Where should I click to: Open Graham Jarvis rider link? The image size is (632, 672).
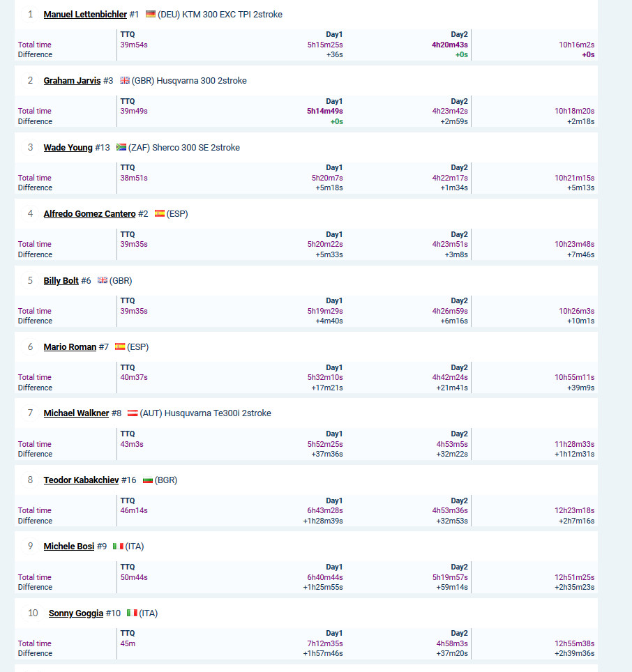pyautogui.click(x=72, y=81)
